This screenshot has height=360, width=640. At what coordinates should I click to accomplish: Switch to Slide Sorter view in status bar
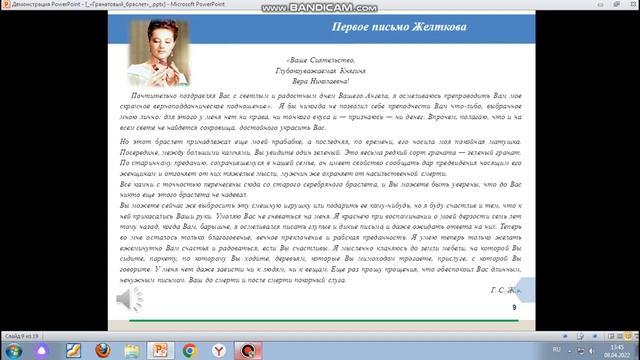click(620, 336)
